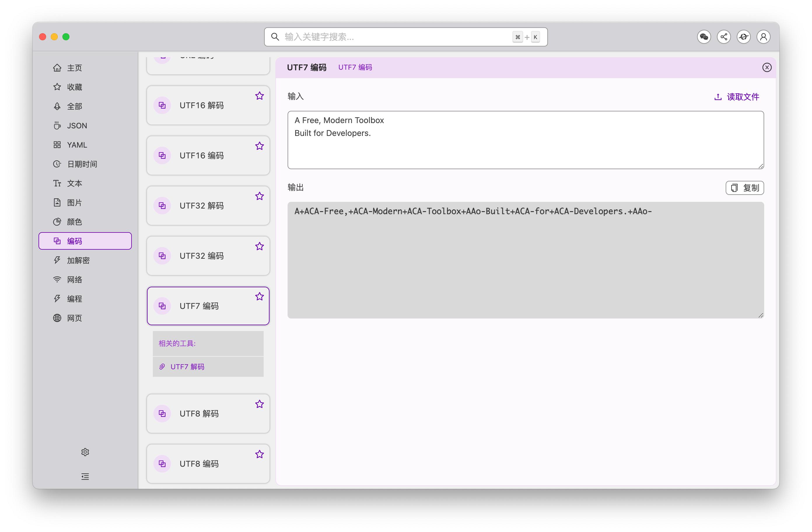The image size is (812, 532).
Task: Collapse the sidebar with the menu icon
Action: 85,476
